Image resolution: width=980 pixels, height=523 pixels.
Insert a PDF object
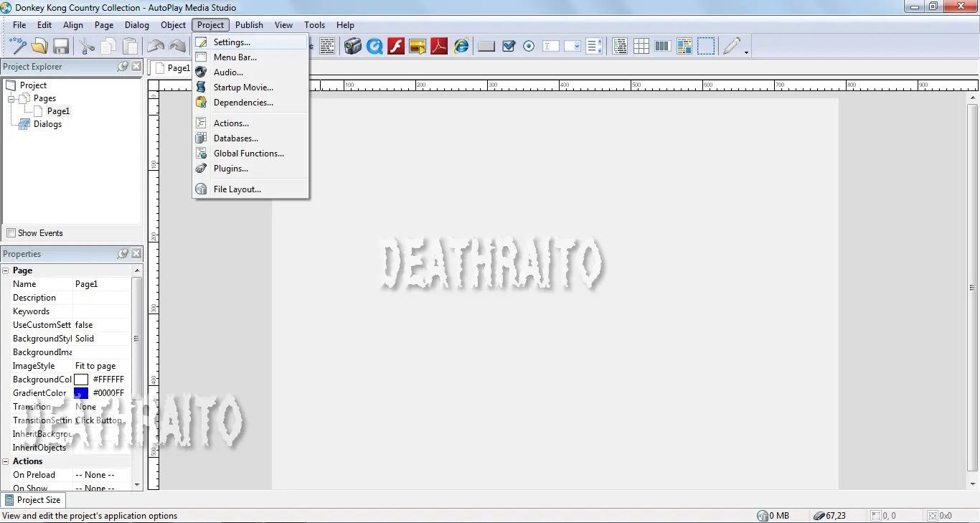pos(439,47)
